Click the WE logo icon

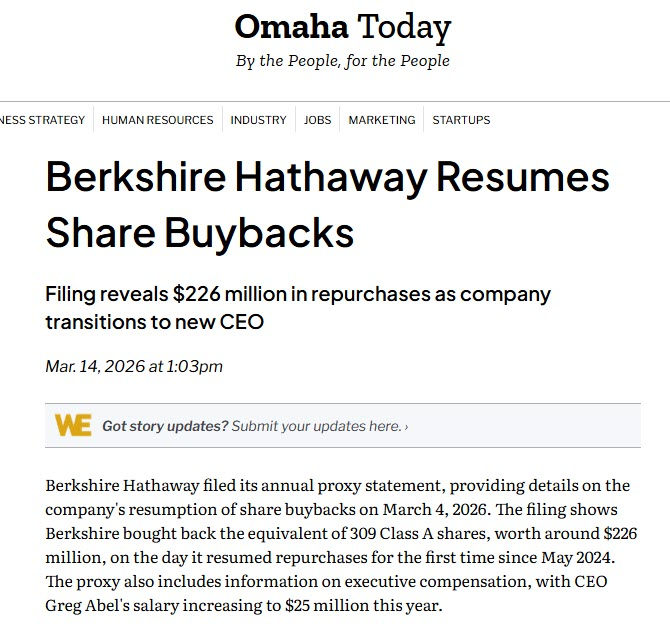pyautogui.click(x=73, y=425)
